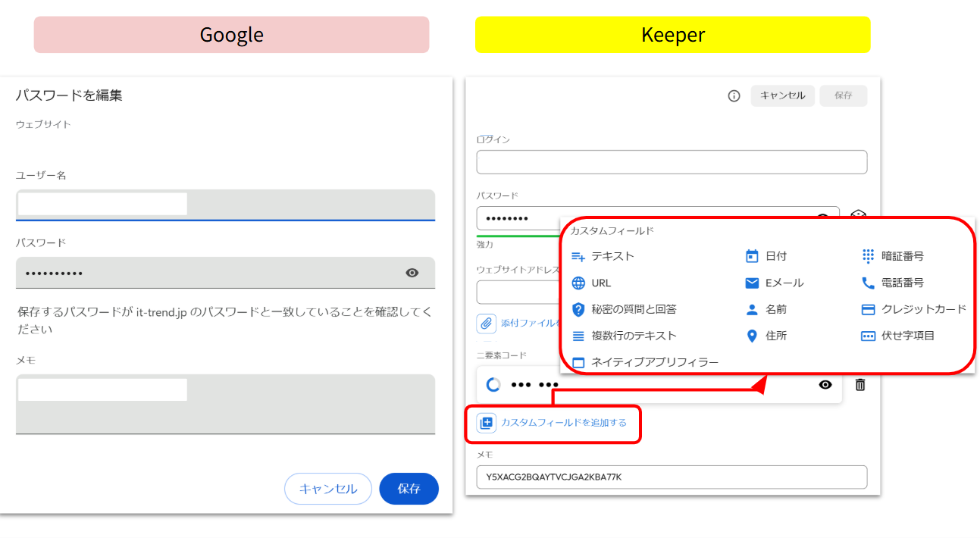Click the paperclip 添付ファイル attachment icon
The image size is (980, 538).
tap(486, 324)
